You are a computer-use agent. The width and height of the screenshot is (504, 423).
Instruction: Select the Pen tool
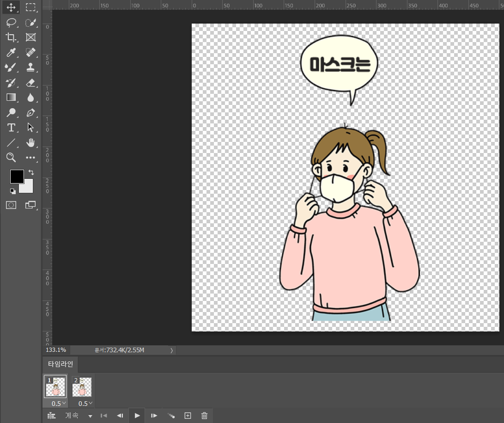(x=31, y=112)
